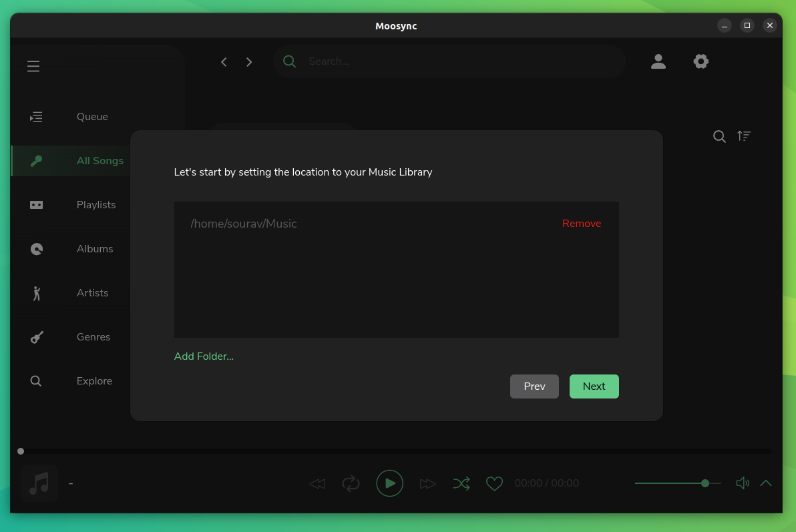
Task: Toggle shuffle playback mode
Action: point(461,483)
